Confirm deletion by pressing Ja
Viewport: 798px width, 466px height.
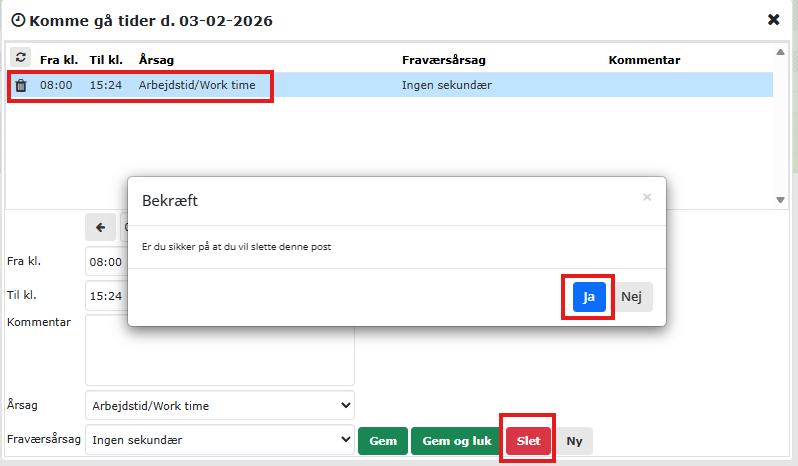(589, 297)
